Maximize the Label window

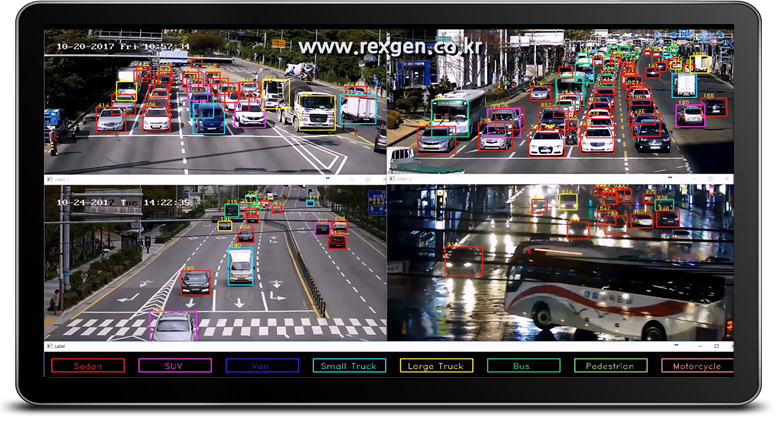pos(716,346)
